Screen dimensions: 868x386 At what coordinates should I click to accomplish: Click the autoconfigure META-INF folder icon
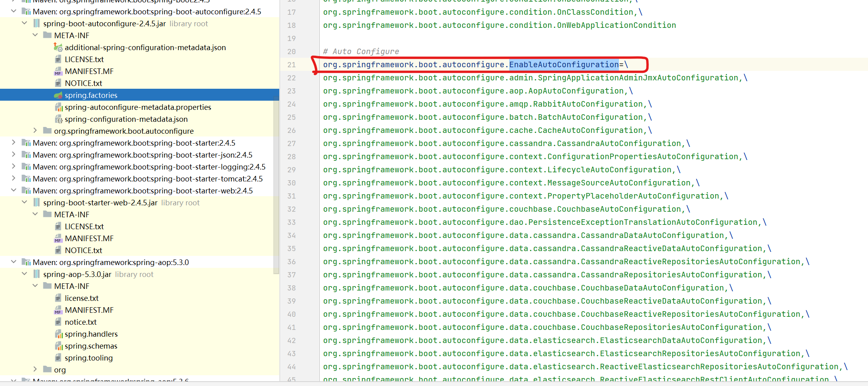click(x=47, y=35)
